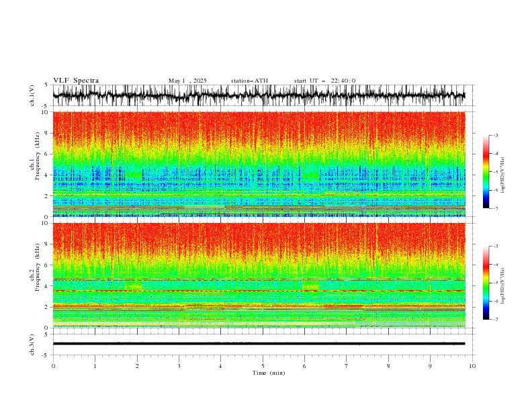Click the time axis tick label "0"
Image resolution: width=532 pixels, height=411 pixels.
[53, 366]
